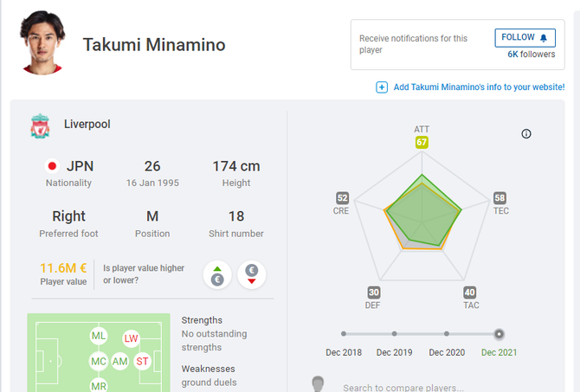Select the LW position marker on pitch

coord(131,338)
